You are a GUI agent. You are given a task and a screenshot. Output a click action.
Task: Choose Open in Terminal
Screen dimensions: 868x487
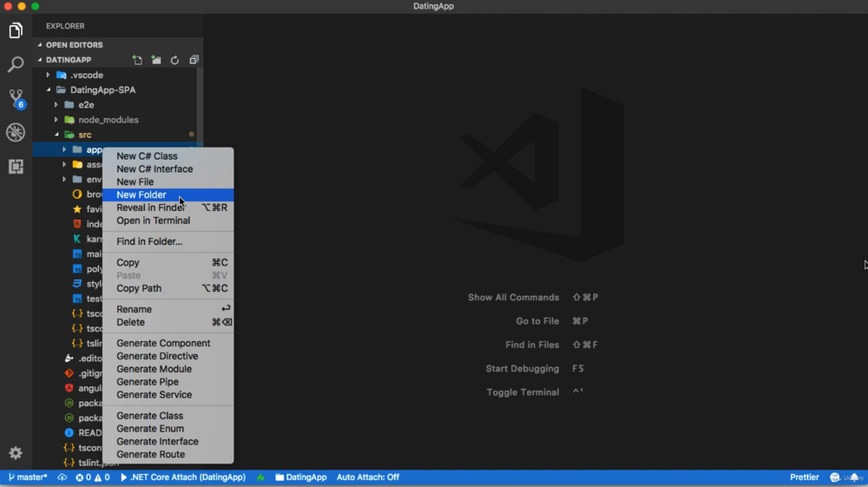click(x=168, y=220)
